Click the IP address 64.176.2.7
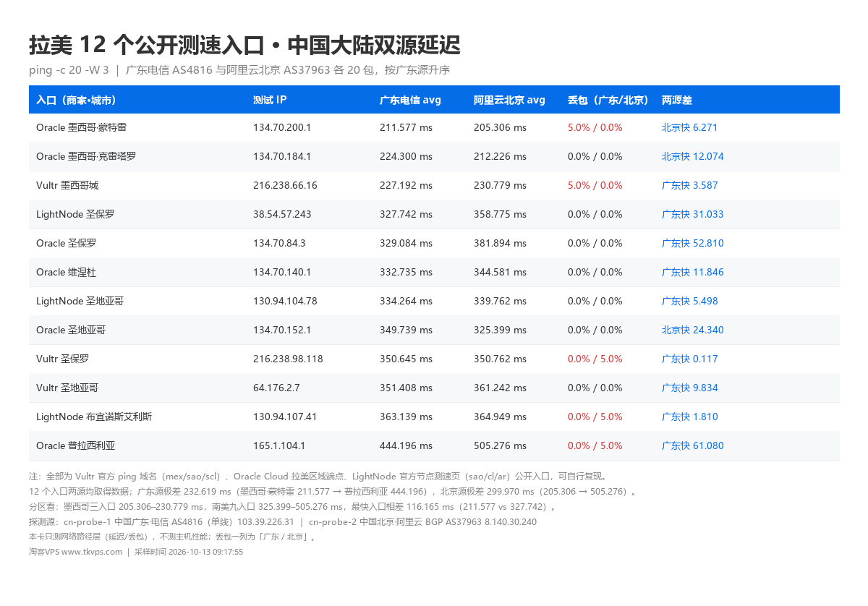Viewport: 868px width, 606px height. point(276,388)
